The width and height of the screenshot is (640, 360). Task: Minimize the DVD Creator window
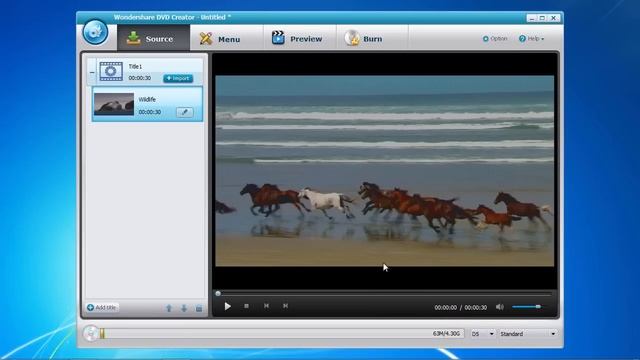point(531,18)
